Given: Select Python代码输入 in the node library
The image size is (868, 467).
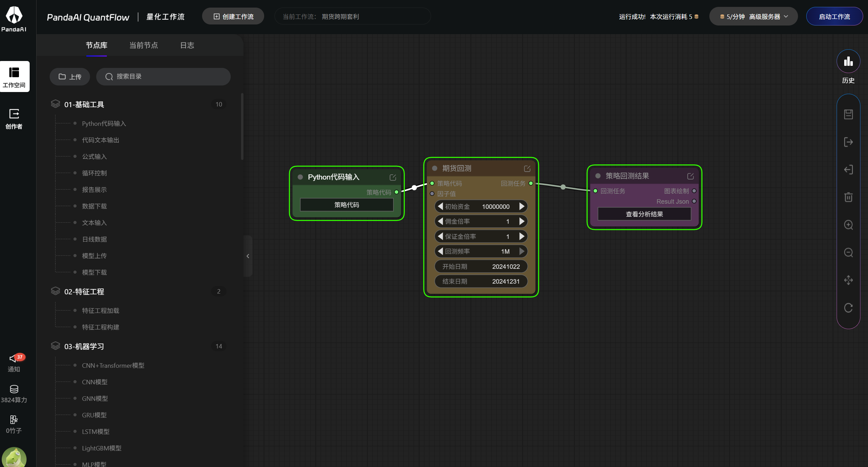Looking at the screenshot, I should click(x=104, y=123).
